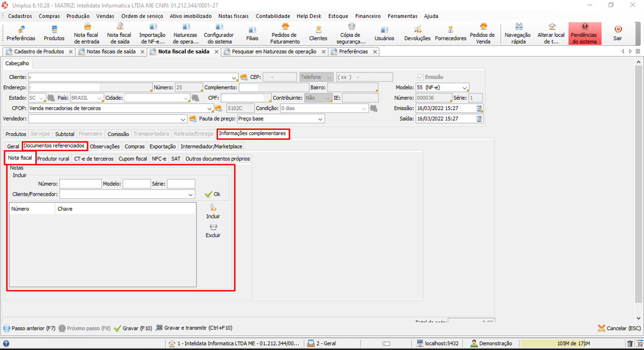Open Nota fiscal de saída toolbar icon
644x350 pixels.
tap(119, 33)
